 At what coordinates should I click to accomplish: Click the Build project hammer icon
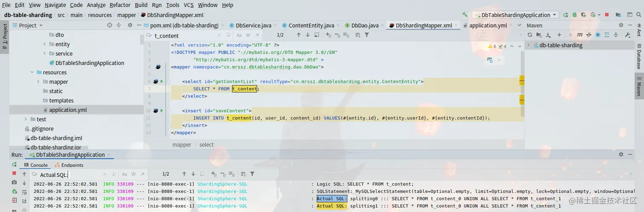(x=465, y=15)
